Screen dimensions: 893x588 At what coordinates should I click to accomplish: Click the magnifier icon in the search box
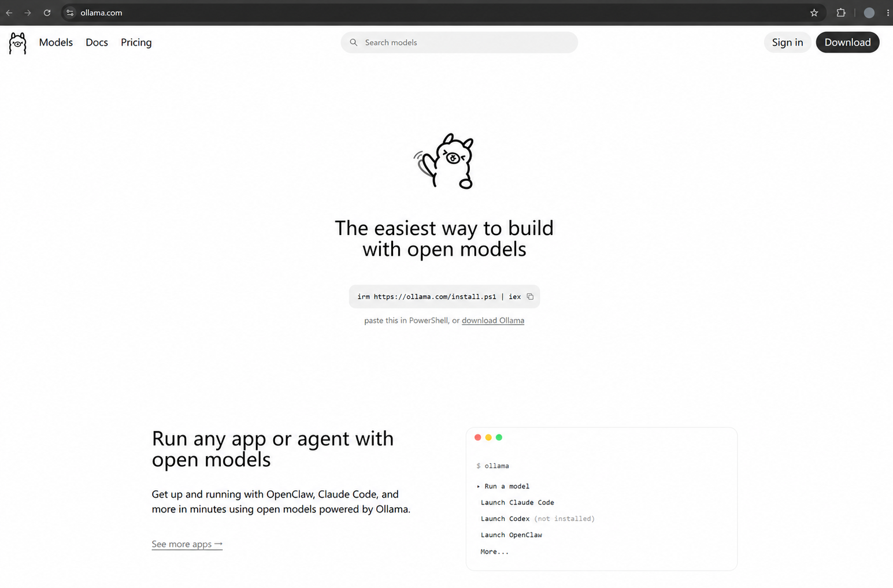point(354,42)
